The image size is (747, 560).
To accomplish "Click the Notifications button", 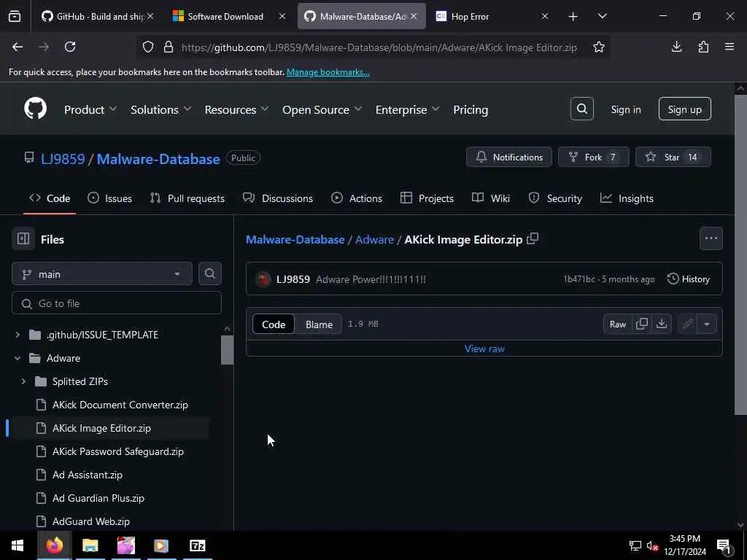I will 508,157.
